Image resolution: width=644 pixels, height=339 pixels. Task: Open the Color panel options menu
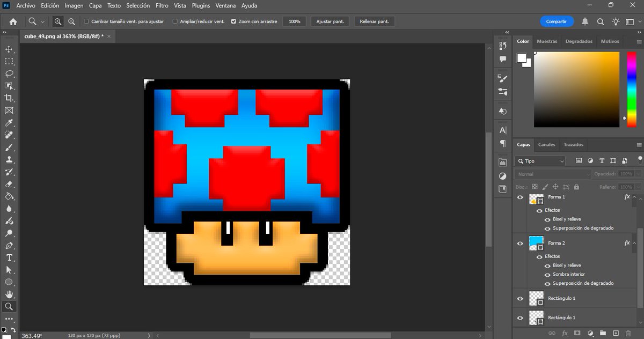pyautogui.click(x=639, y=41)
